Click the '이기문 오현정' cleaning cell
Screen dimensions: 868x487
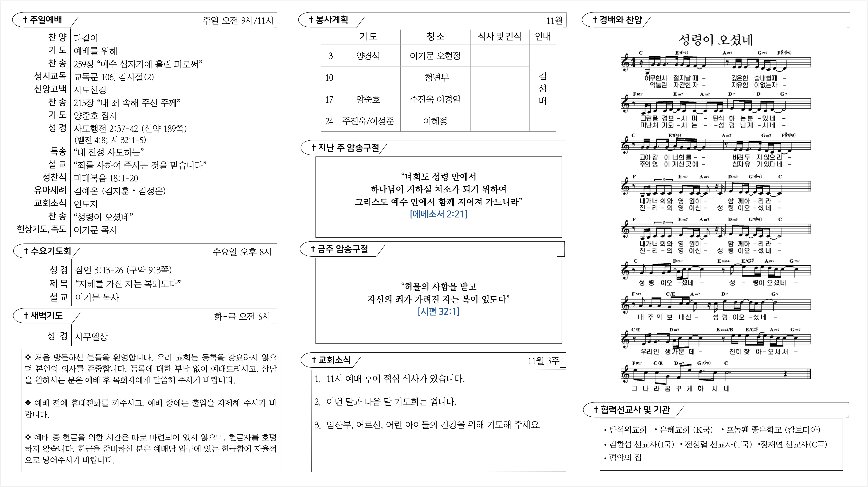point(435,56)
